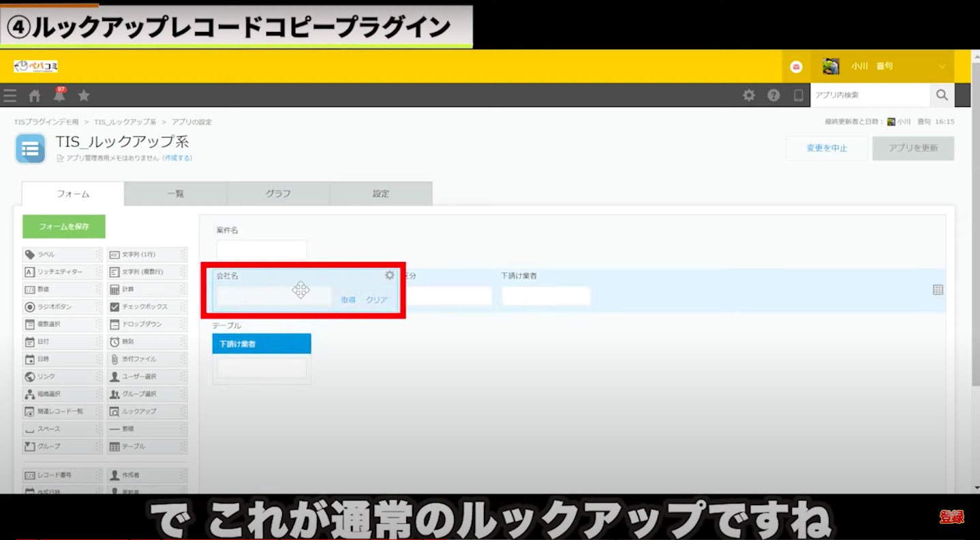Open the notifications bell icon
980x540 pixels.
pos(59,95)
